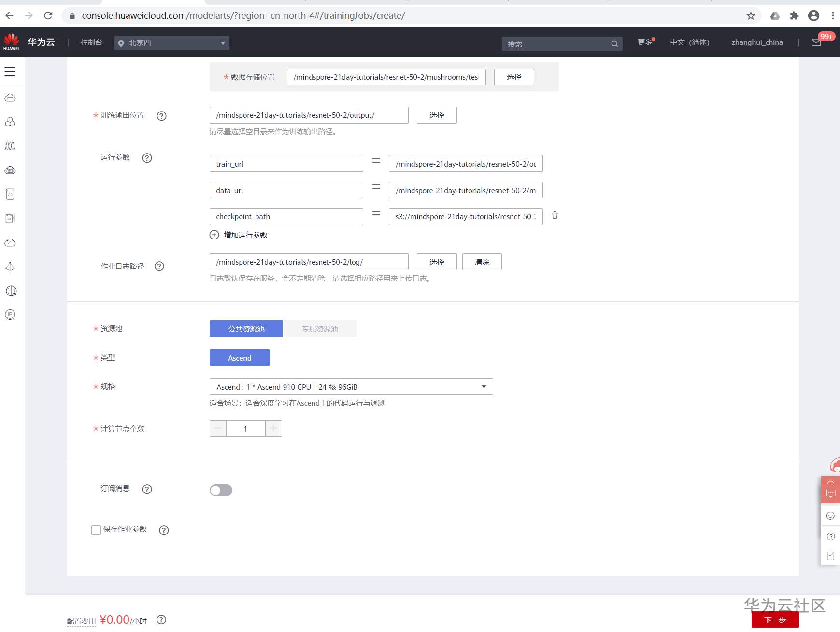
Task: Select the 专属资源池 tab
Action: pos(320,329)
